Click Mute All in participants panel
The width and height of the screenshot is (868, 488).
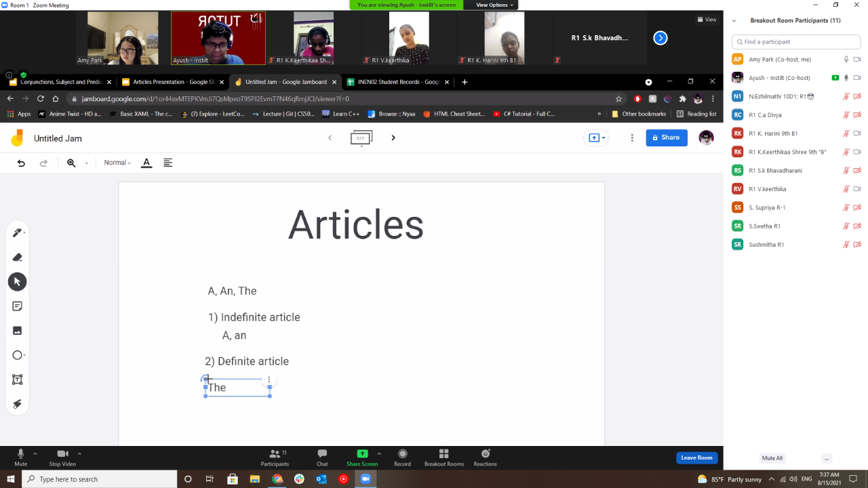772,458
